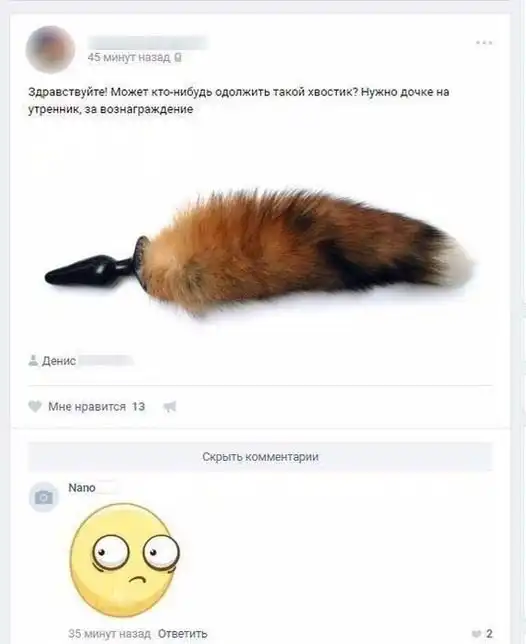Like the post with the heart icon
The height and width of the screenshot is (644, 526).
pyautogui.click(x=35, y=407)
